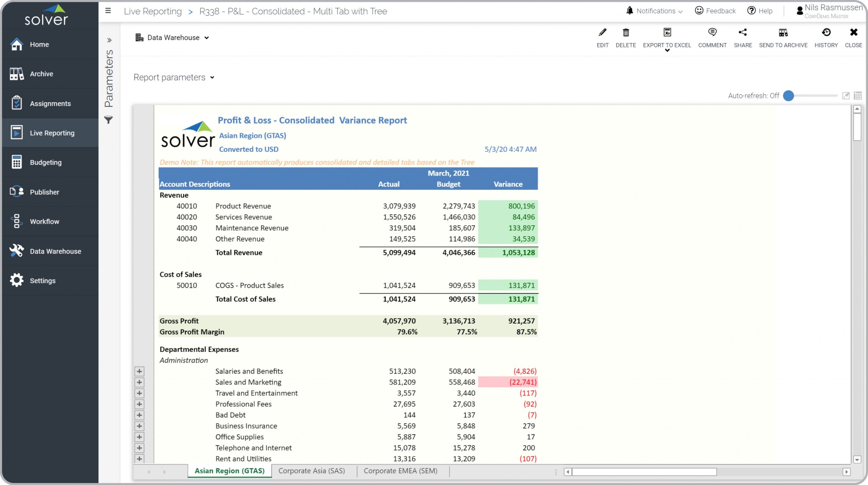This screenshot has width=868, height=485.
Task: Open the Report parameters dropdown
Action: coord(174,78)
